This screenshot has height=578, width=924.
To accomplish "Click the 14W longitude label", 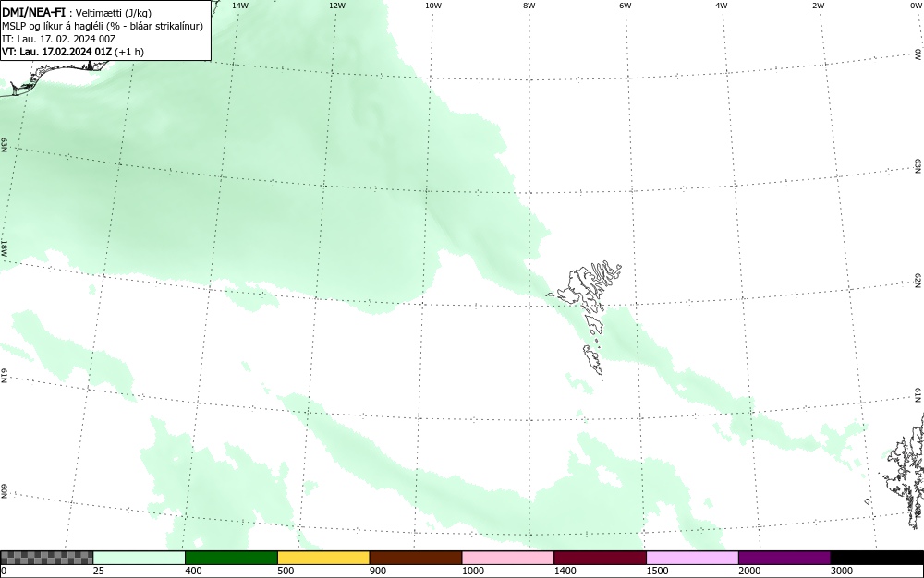I will pos(240,6).
